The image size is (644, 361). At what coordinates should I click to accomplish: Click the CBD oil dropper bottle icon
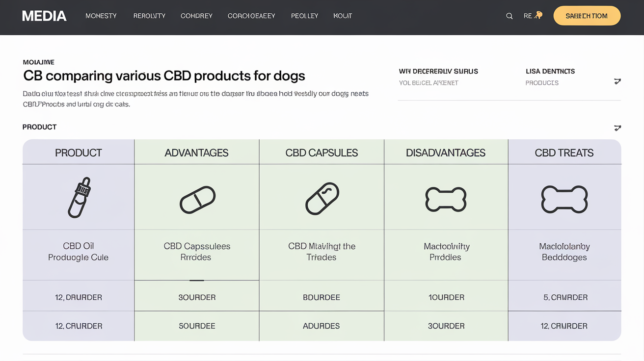click(79, 198)
